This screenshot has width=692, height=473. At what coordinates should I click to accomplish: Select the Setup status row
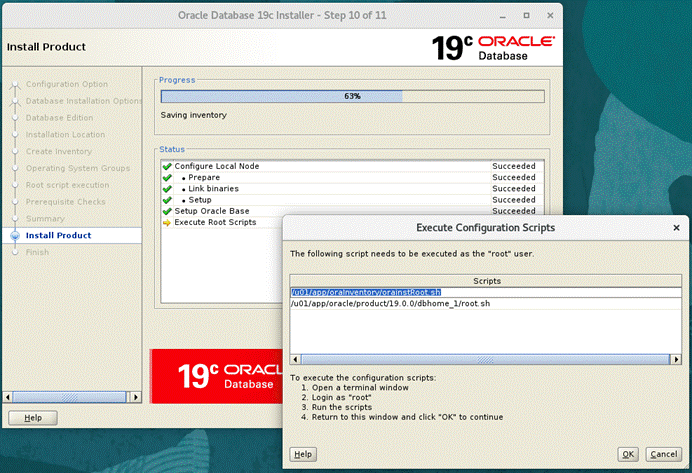click(353, 200)
